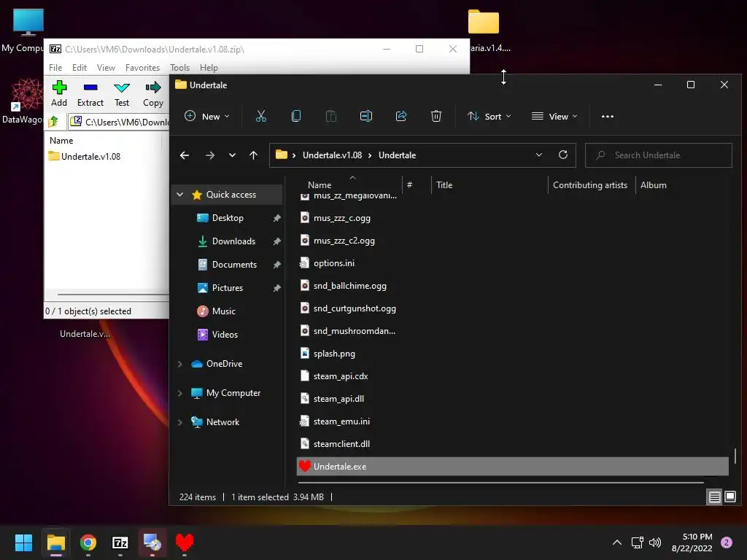The image size is (747, 560).
Task: Select Undertale.v1.08 folder in 7-Zip list
Action: point(85,156)
